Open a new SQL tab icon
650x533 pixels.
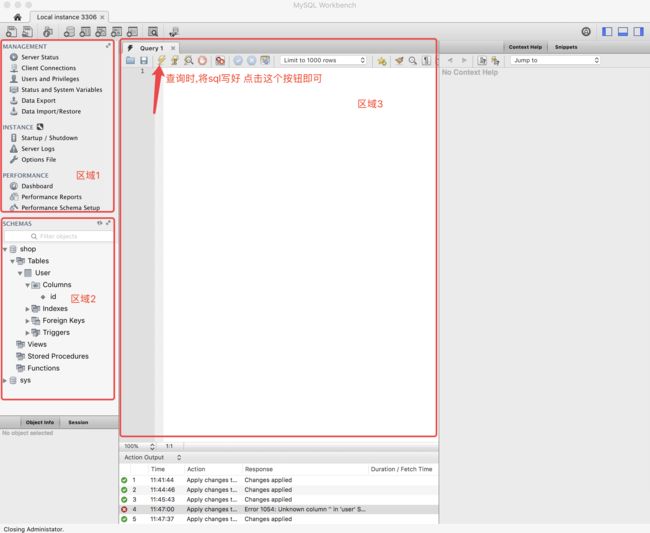[x=12, y=31]
